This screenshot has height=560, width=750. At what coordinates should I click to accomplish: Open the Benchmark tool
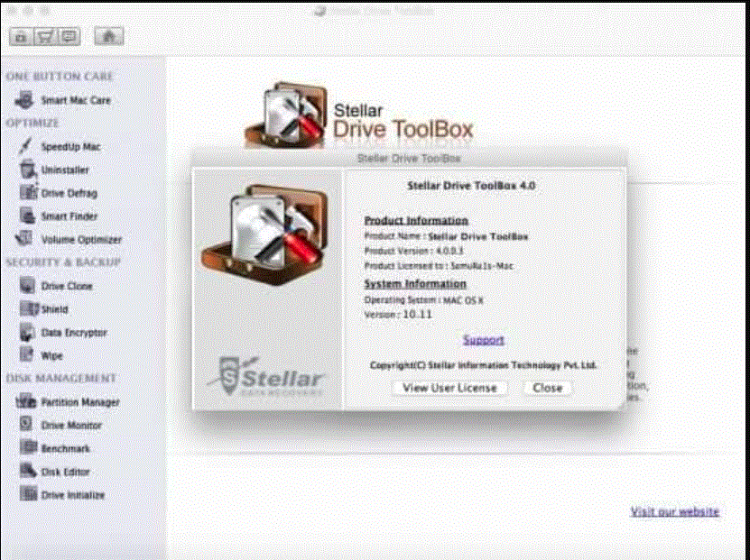pos(54,448)
